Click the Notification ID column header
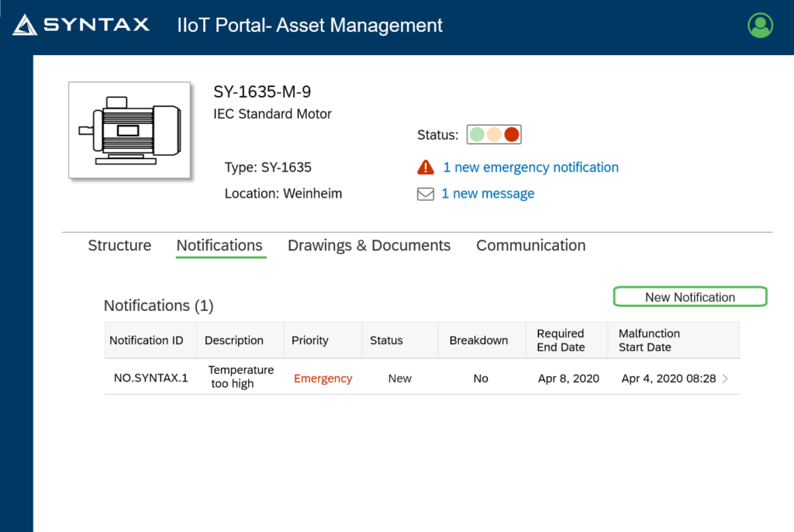 tap(151, 340)
